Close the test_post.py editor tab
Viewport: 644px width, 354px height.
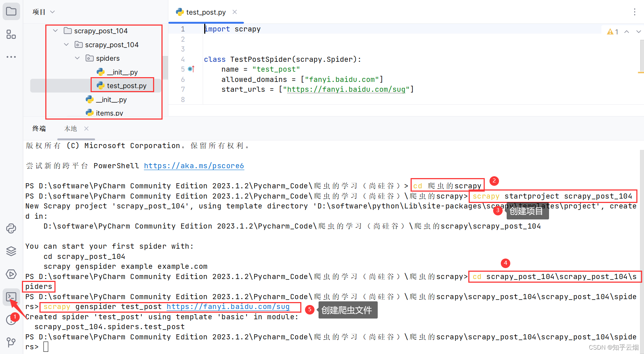(x=235, y=12)
